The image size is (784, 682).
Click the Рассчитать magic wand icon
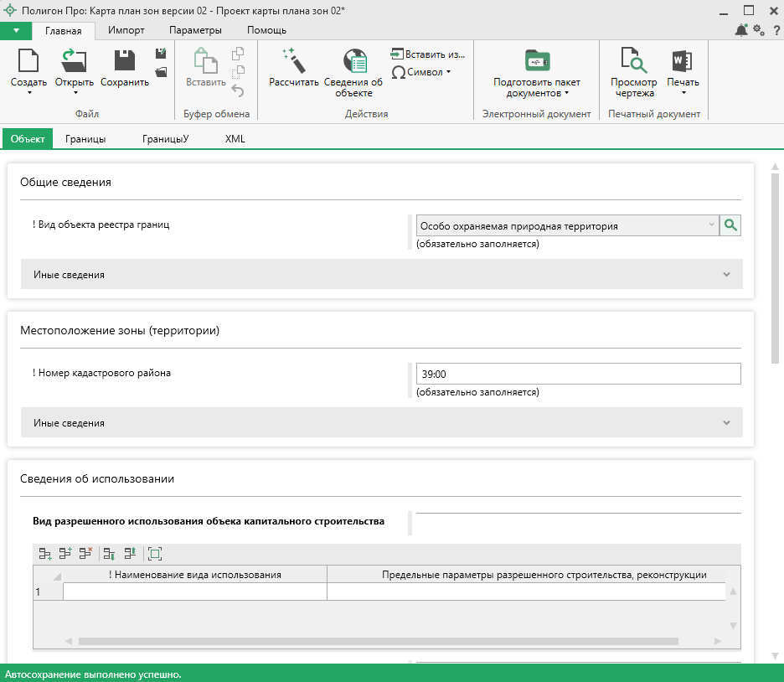(293, 61)
